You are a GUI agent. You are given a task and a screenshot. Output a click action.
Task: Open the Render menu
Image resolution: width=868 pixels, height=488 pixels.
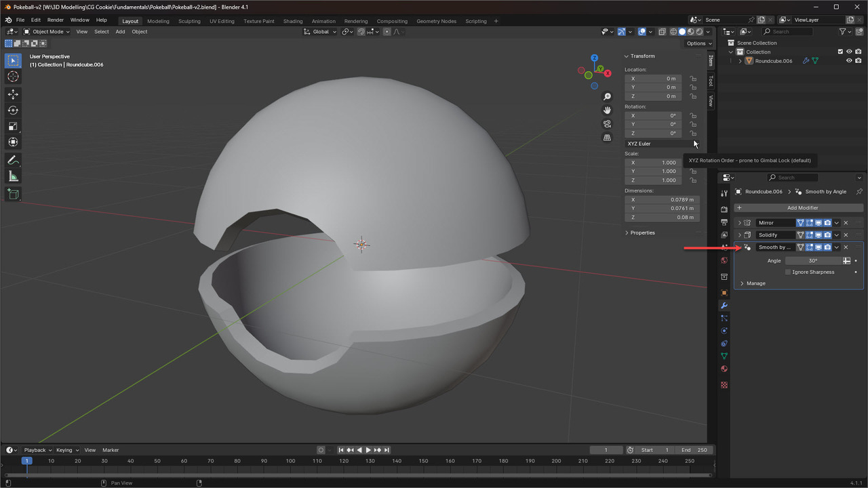(x=56, y=20)
